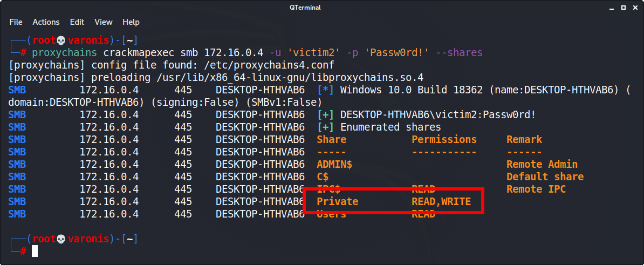
Task: Click the Permissions column header
Action: (444, 140)
